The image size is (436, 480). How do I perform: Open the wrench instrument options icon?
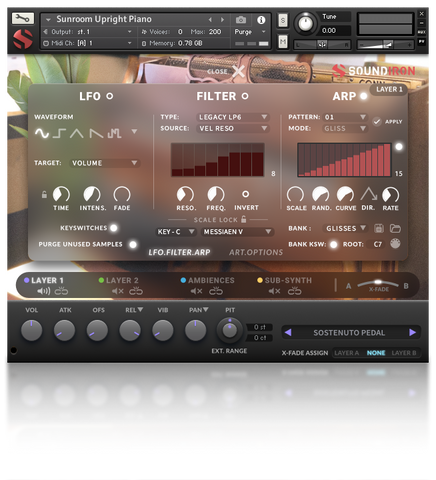coord(23,18)
